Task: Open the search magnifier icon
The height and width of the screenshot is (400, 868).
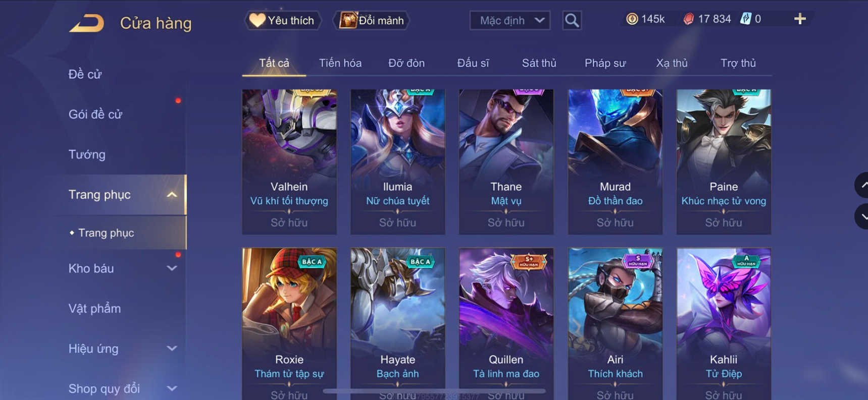Action: pyautogui.click(x=572, y=21)
